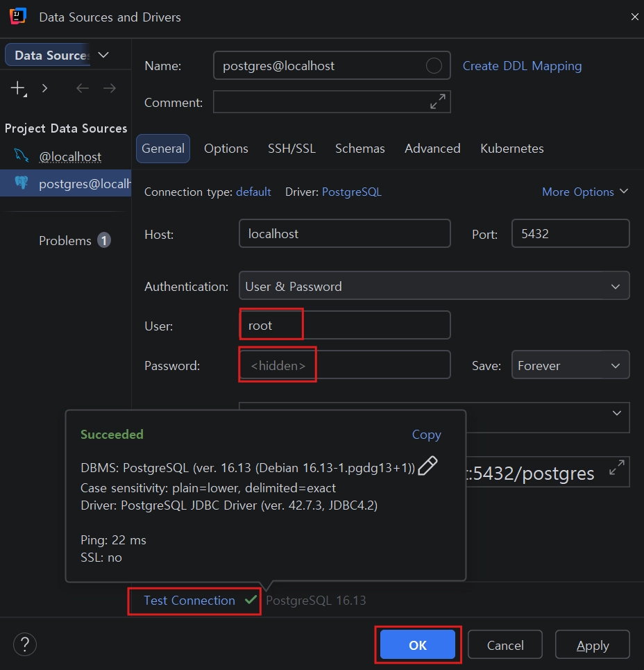Click the Succeeded status text
The image size is (644, 670).
(x=112, y=435)
